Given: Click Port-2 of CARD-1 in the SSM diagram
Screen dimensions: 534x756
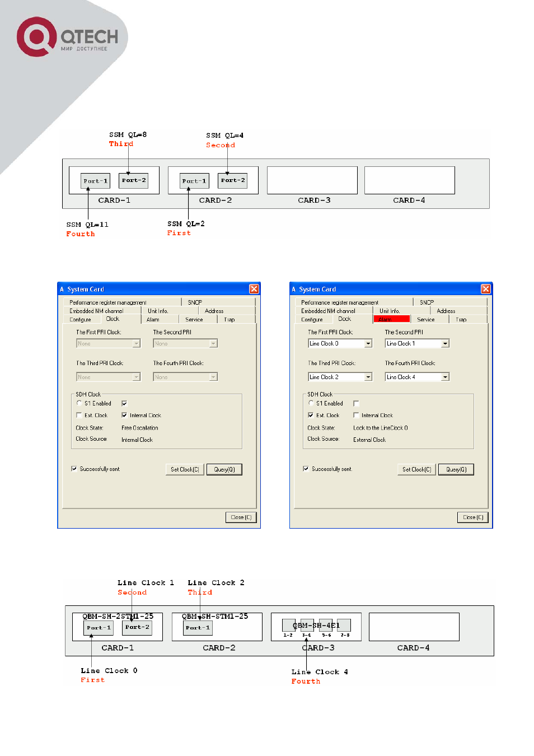Looking at the screenshot, I should tap(134, 180).
